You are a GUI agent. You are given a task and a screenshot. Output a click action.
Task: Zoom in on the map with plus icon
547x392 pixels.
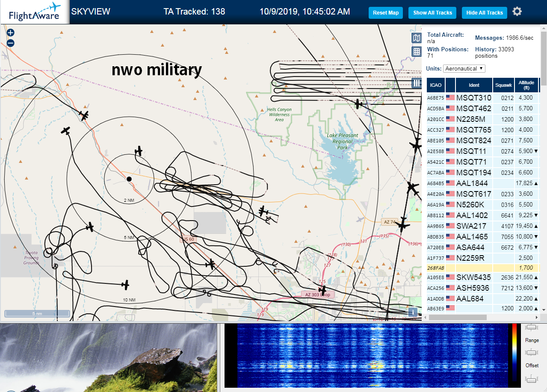pos(11,32)
